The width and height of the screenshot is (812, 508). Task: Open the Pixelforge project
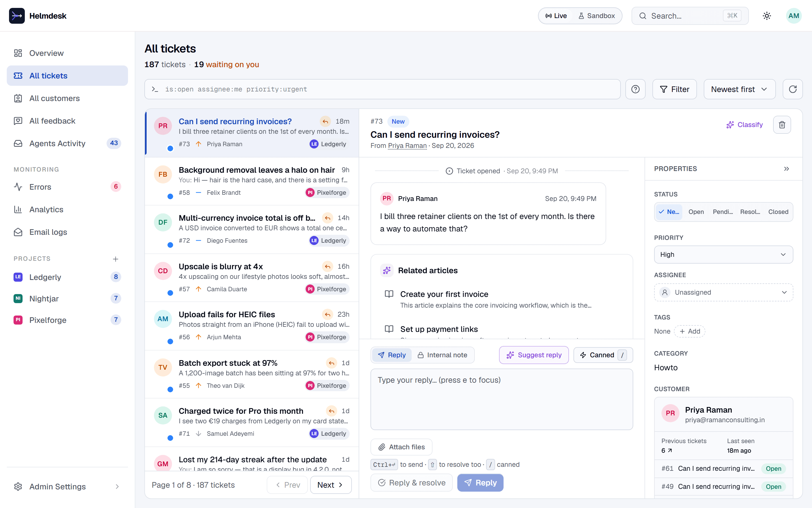coord(67,320)
